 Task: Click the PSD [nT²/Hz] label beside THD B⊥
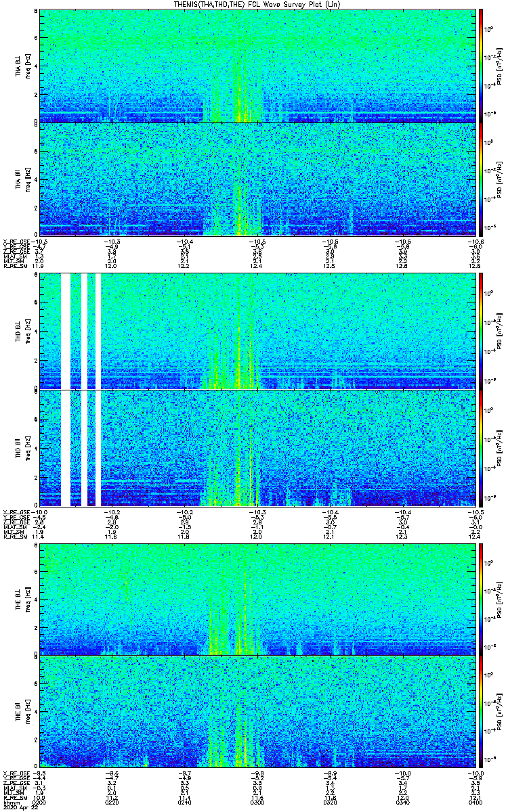[x=501, y=331]
